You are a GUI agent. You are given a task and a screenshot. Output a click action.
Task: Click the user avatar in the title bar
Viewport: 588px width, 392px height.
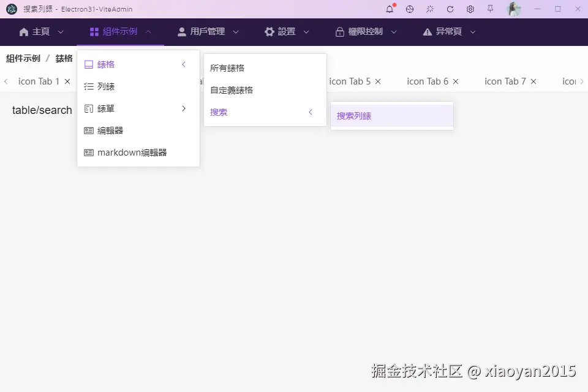pyautogui.click(x=513, y=9)
